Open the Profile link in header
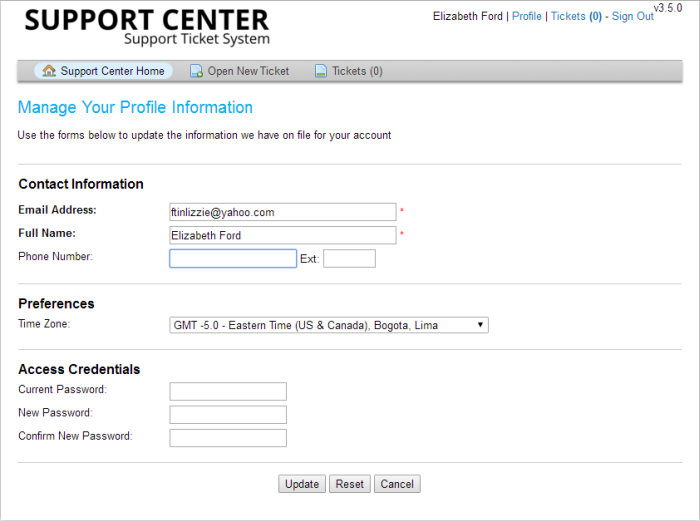 526,16
